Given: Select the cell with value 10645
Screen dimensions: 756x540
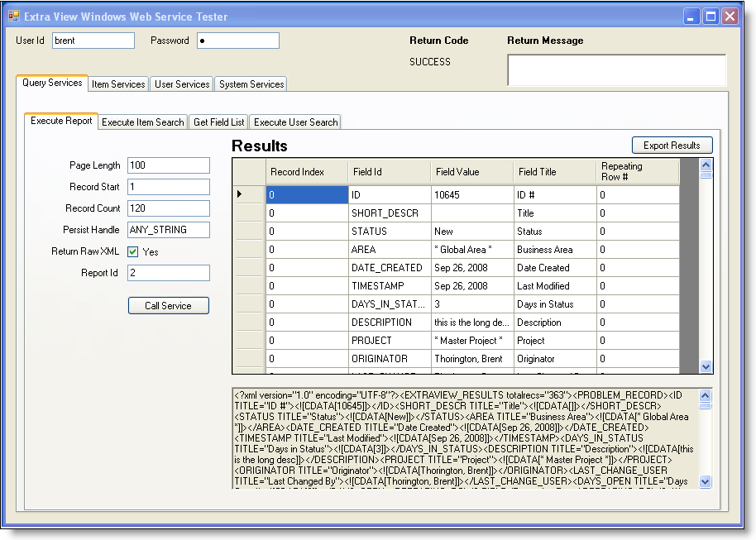Looking at the screenshot, I should [x=472, y=195].
